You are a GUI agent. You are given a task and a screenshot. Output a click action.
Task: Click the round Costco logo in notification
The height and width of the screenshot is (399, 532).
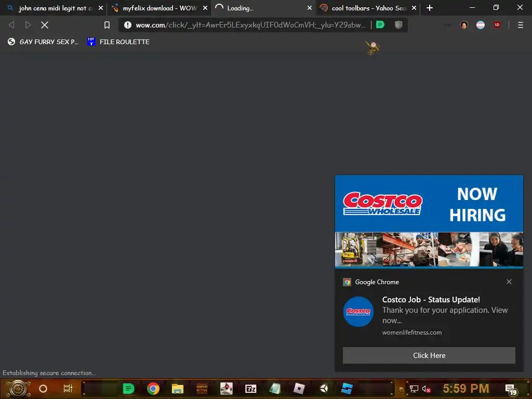[358, 312]
